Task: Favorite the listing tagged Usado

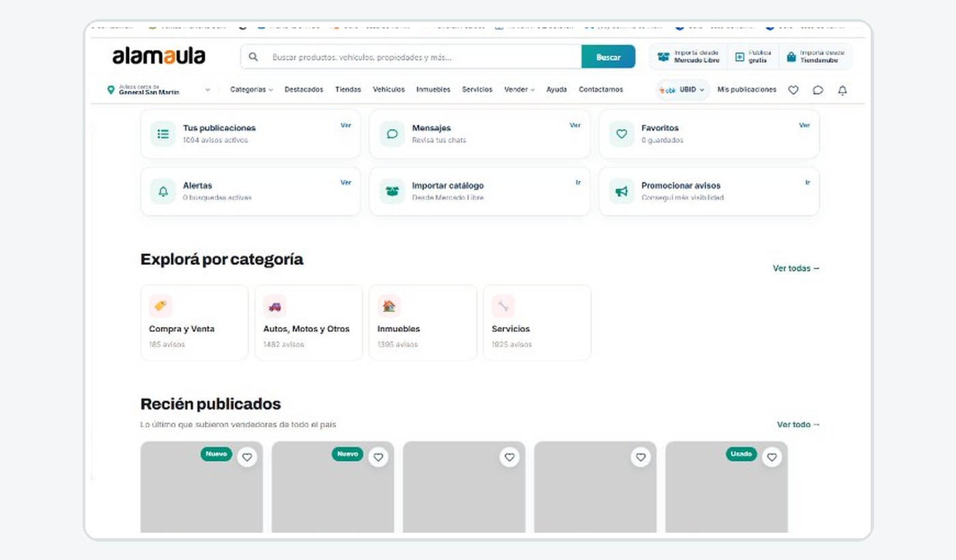Action: point(772,458)
